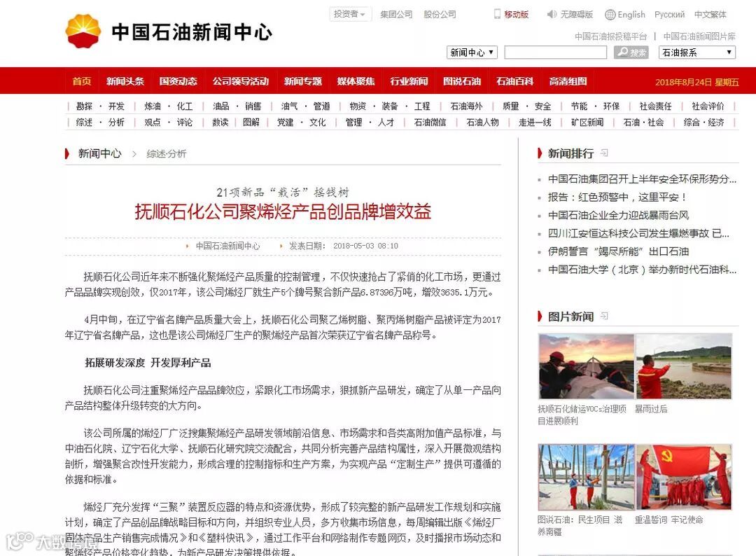This screenshot has width=756, height=556.
Task: Open the 油品·销售 category
Action: pos(237,106)
